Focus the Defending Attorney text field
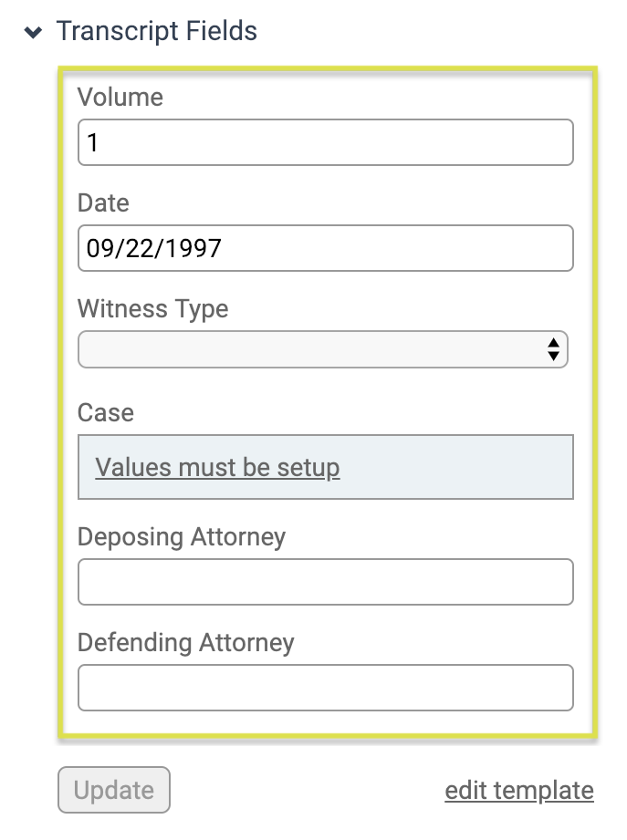This screenshot has width=627, height=840. (x=326, y=688)
